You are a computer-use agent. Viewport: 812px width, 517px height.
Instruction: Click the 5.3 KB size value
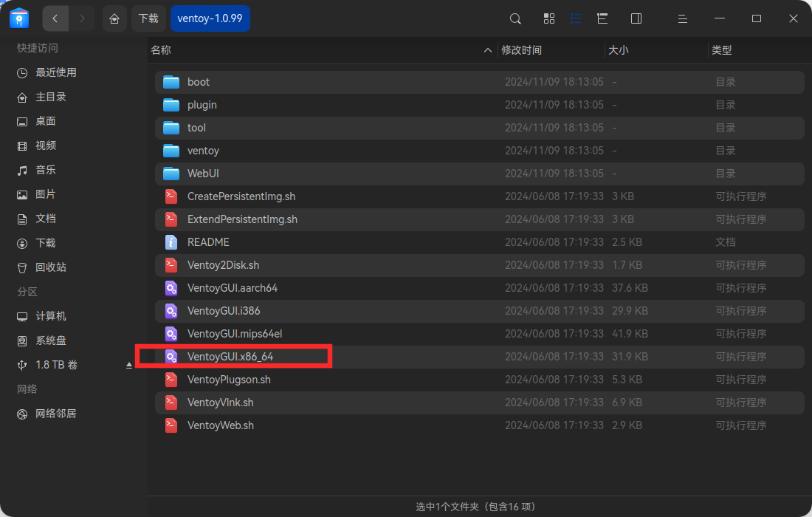tap(627, 380)
